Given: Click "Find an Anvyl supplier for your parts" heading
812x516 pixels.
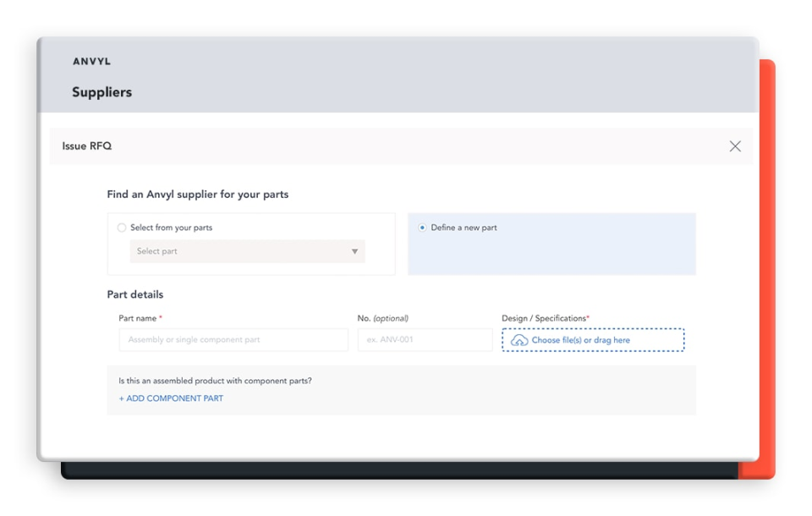Looking at the screenshot, I should (197, 195).
